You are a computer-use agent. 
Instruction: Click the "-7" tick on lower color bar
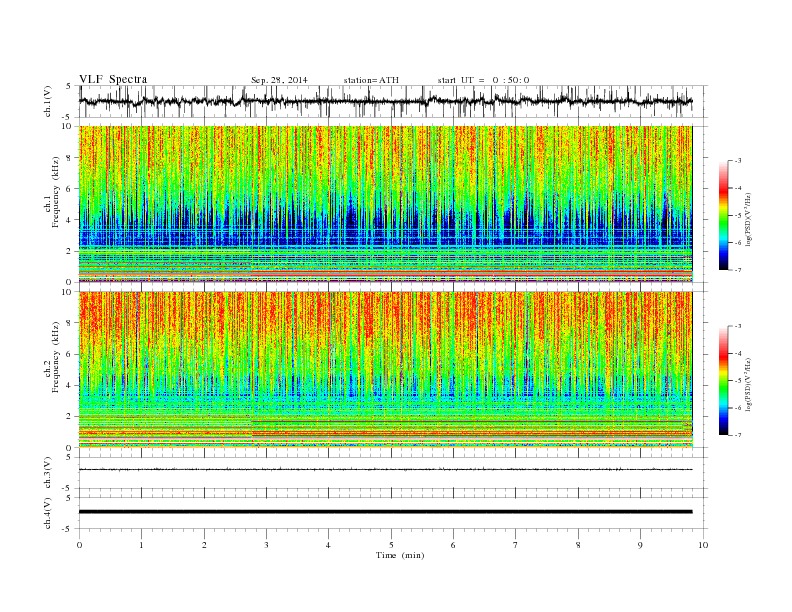[x=738, y=435]
